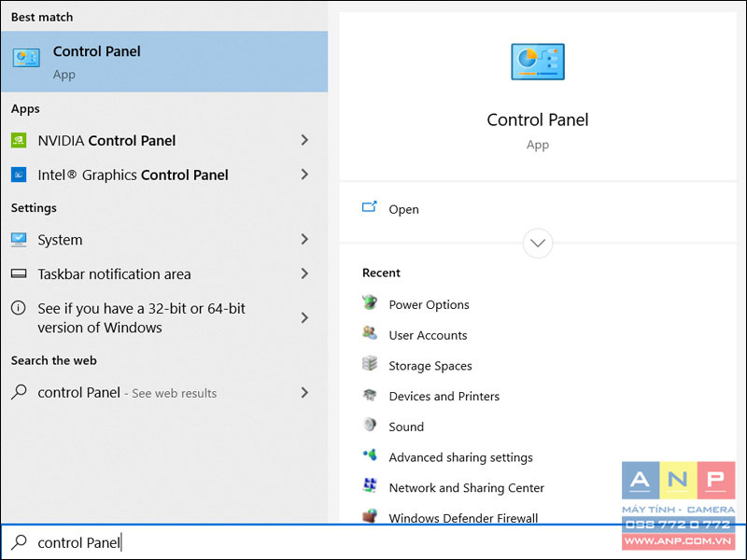Click the Control Panel title in preview pane
The width and height of the screenshot is (747, 560).
(538, 119)
